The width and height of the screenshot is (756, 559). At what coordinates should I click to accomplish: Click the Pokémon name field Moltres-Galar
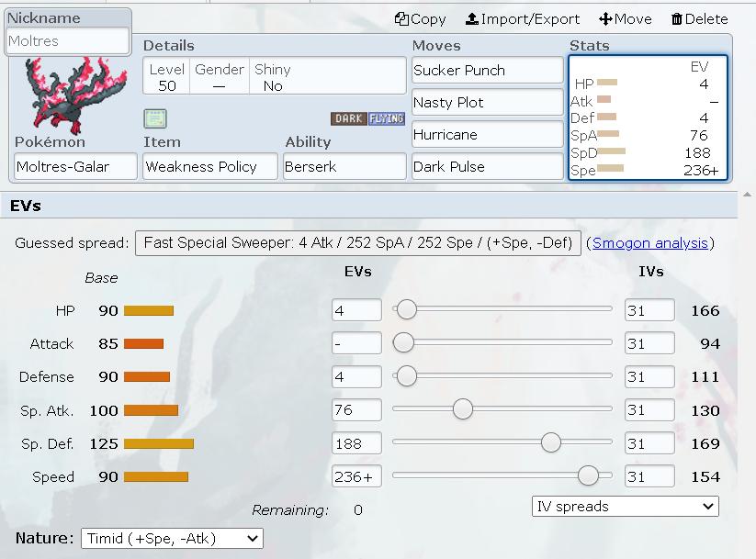coord(75,167)
